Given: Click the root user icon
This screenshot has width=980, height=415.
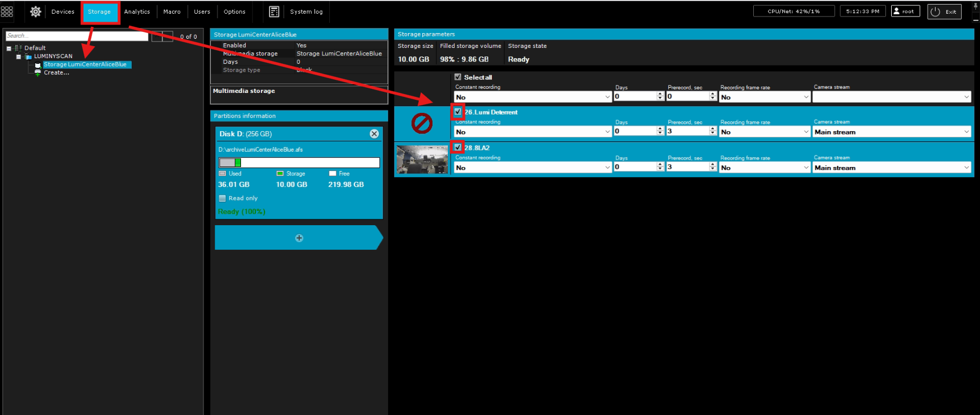Looking at the screenshot, I should click(897, 11).
